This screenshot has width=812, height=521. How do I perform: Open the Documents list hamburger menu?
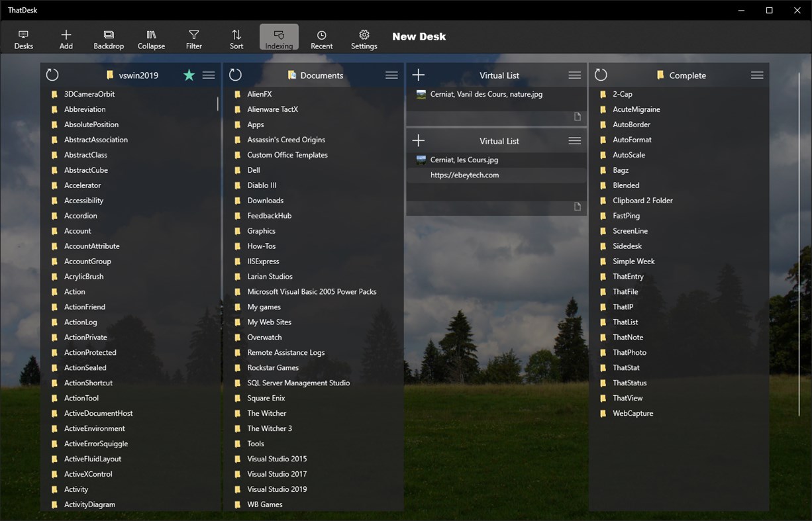391,75
